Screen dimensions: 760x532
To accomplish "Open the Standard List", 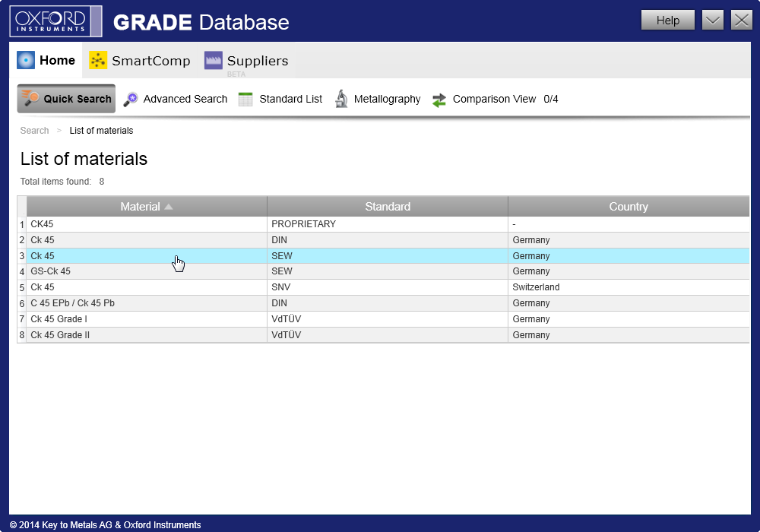I will click(x=280, y=99).
